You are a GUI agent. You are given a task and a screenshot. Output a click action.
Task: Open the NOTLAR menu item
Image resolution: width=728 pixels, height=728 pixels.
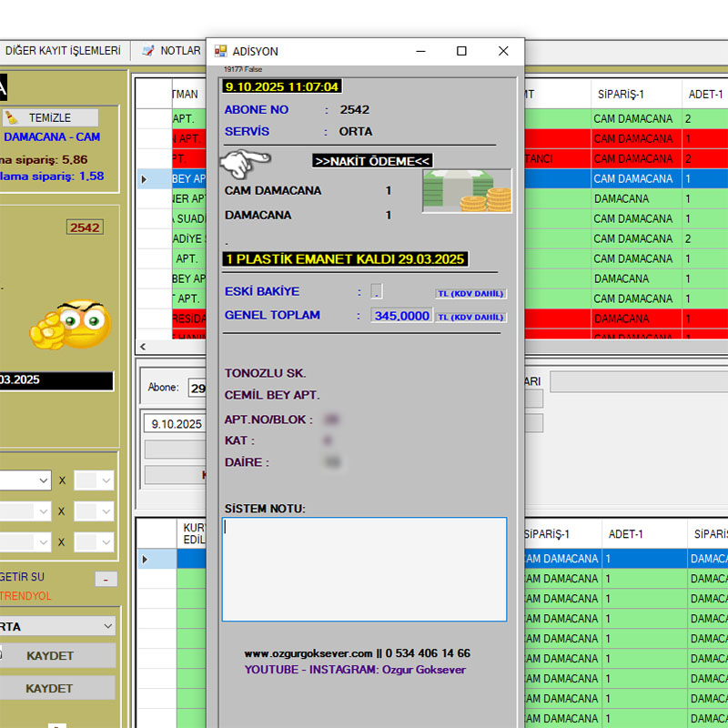pyautogui.click(x=179, y=51)
